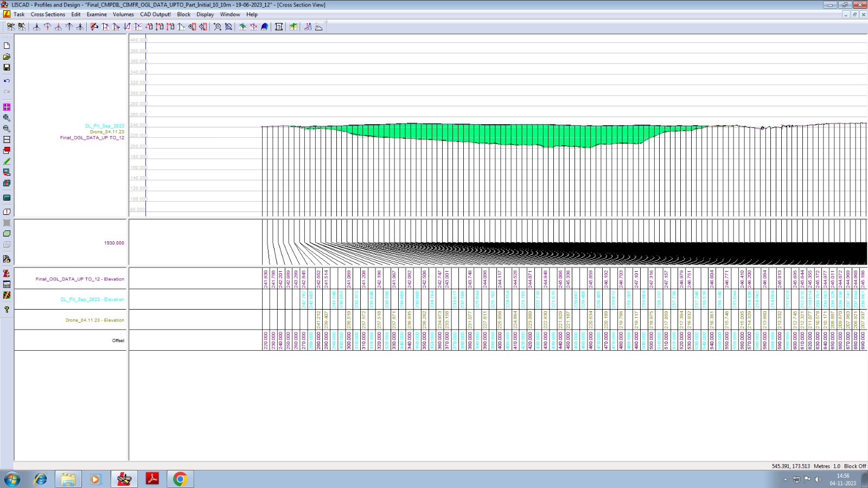
Task: Open the calculator icon in left toolbar
Action: pos(7,198)
